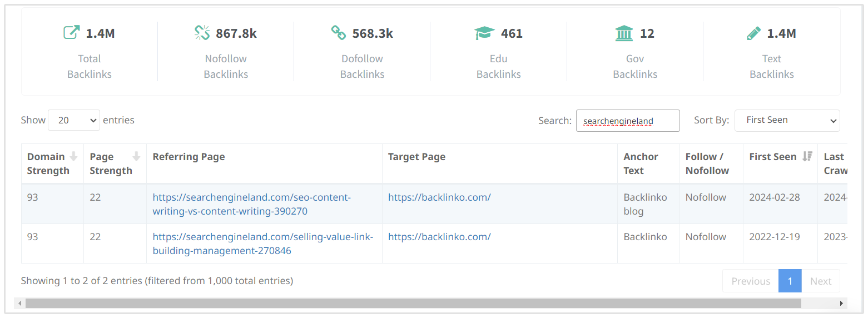Go to page 1 in pagination

pos(790,281)
